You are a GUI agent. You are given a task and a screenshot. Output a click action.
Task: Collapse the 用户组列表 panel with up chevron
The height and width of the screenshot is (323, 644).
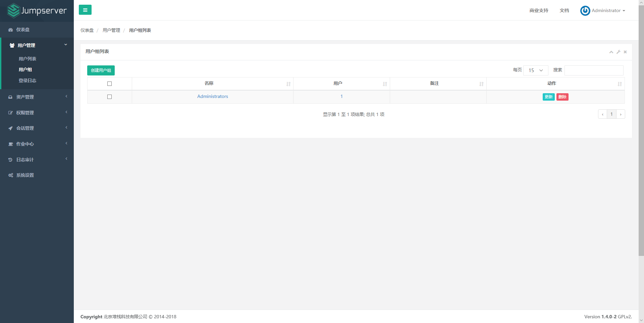tap(611, 52)
